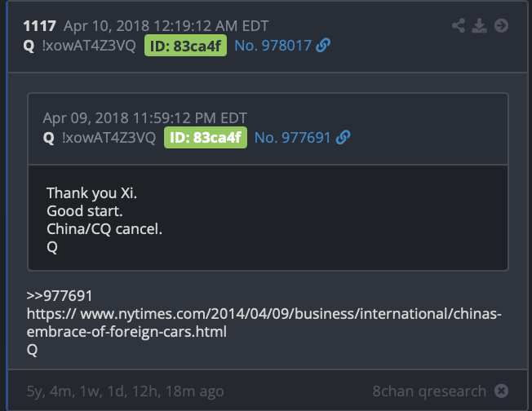Image resolution: width=532 pixels, height=411 pixels.
Task: Click the share icon for post 1117
Action: click(x=459, y=26)
